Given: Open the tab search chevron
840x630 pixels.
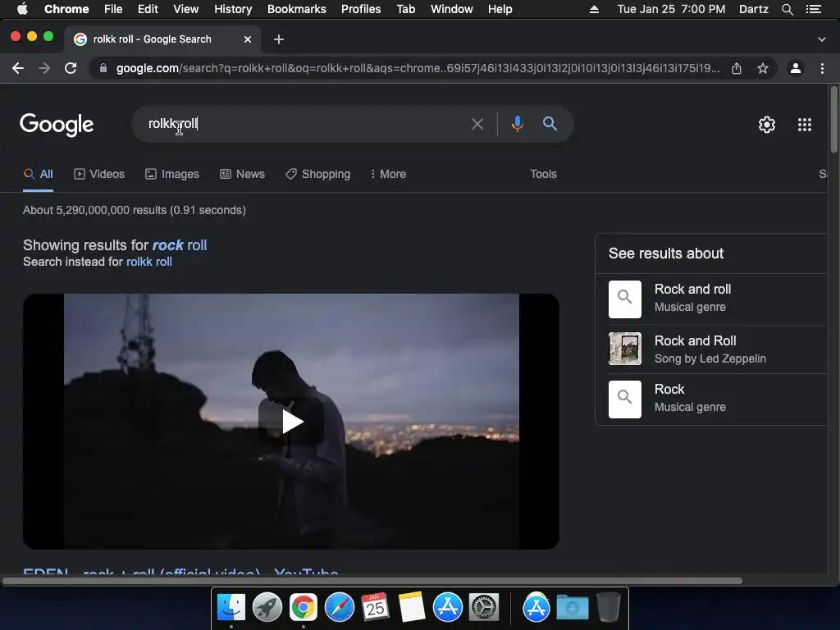Looking at the screenshot, I should click(x=822, y=39).
